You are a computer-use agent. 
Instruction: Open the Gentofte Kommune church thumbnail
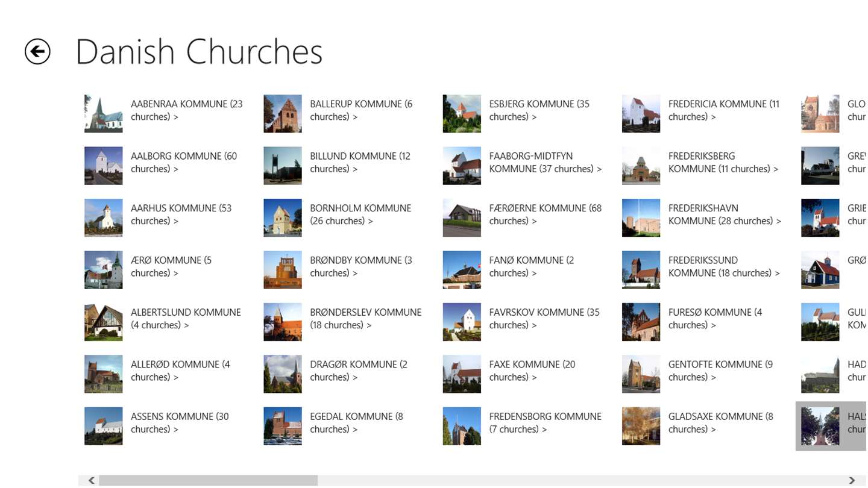(641, 374)
